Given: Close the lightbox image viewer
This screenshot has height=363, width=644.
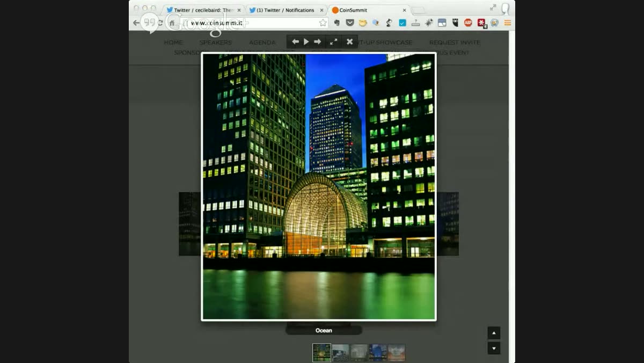Looking at the screenshot, I should (349, 42).
